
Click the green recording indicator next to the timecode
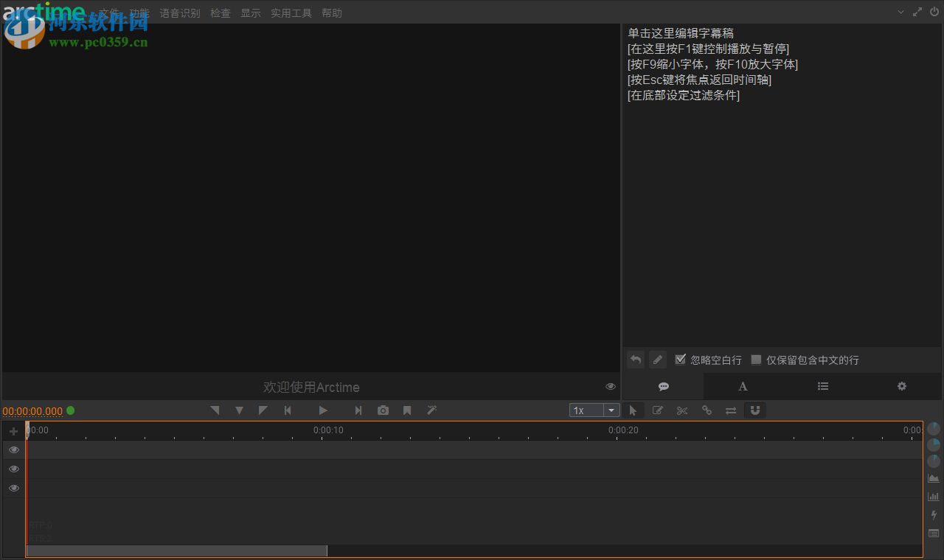(70, 411)
